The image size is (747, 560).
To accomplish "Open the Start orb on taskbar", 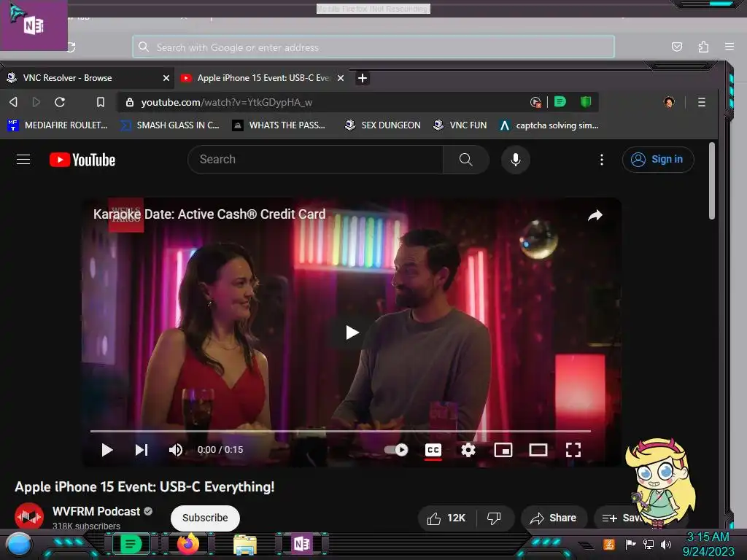I will click(18, 544).
